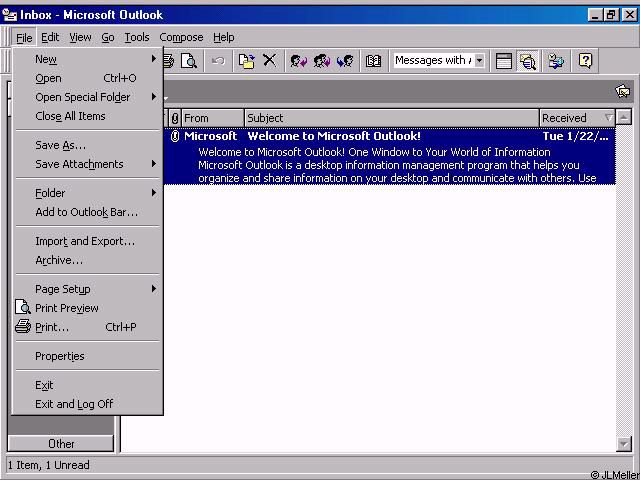The image size is (640, 480).
Task: Open the File menu
Action: point(24,38)
